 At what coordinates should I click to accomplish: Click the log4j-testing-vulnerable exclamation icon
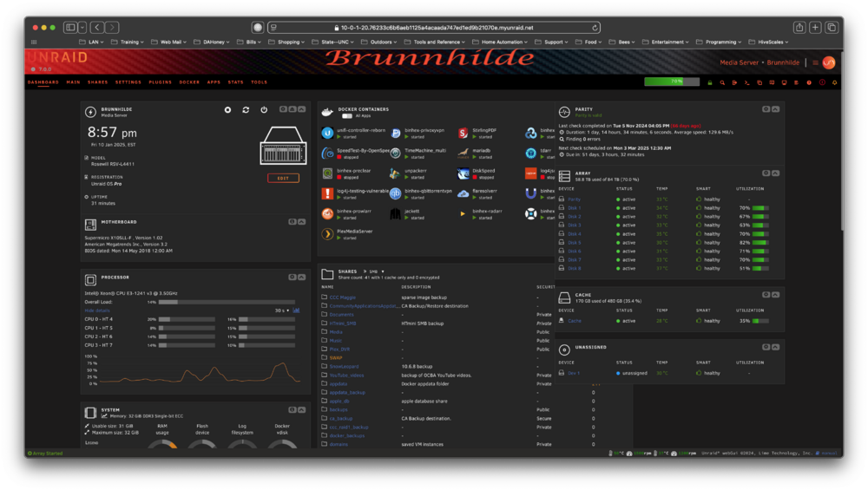coord(328,193)
